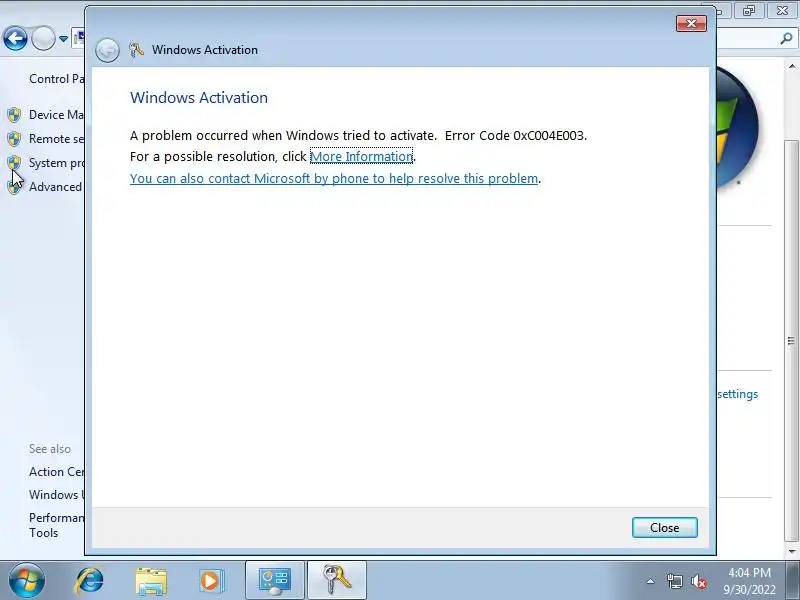Click the System protection shield icon
This screenshot has width=800, height=600.
click(14, 163)
